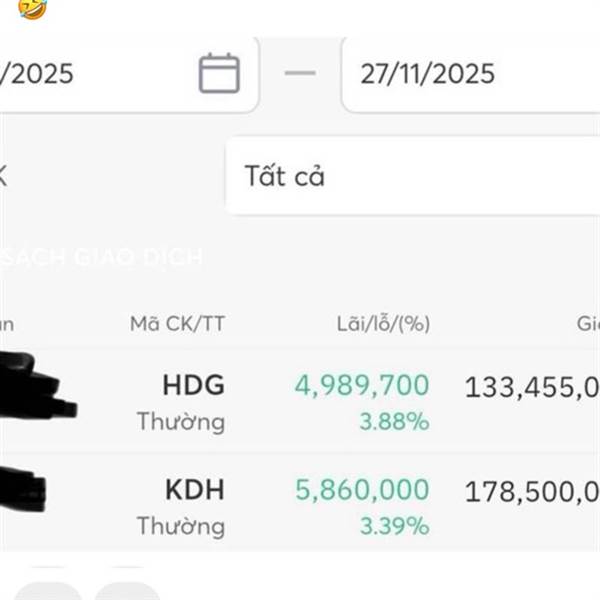The image size is (600, 600).
Task: Tap the 3.39% gain percentage
Action: pyautogui.click(x=395, y=526)
